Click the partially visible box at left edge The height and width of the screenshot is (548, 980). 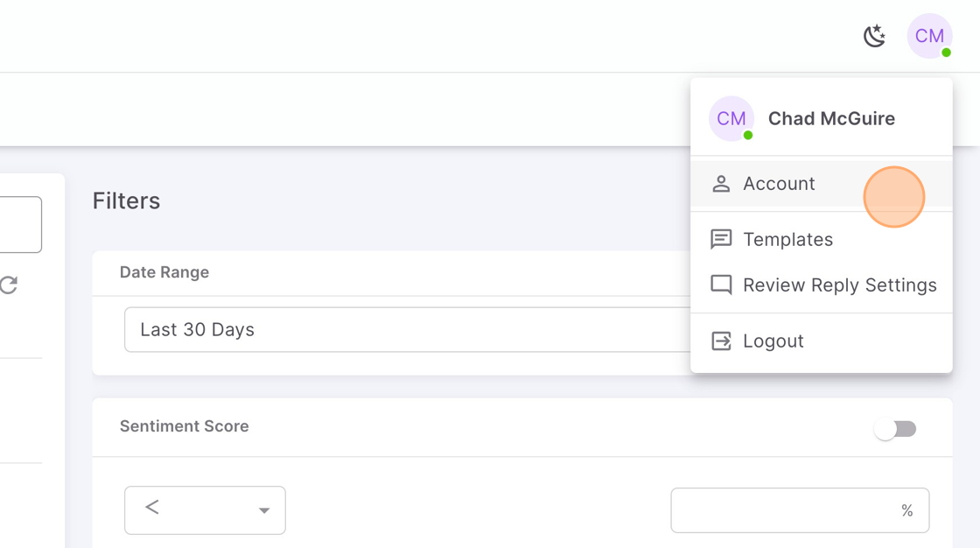[x=21, y=225]
